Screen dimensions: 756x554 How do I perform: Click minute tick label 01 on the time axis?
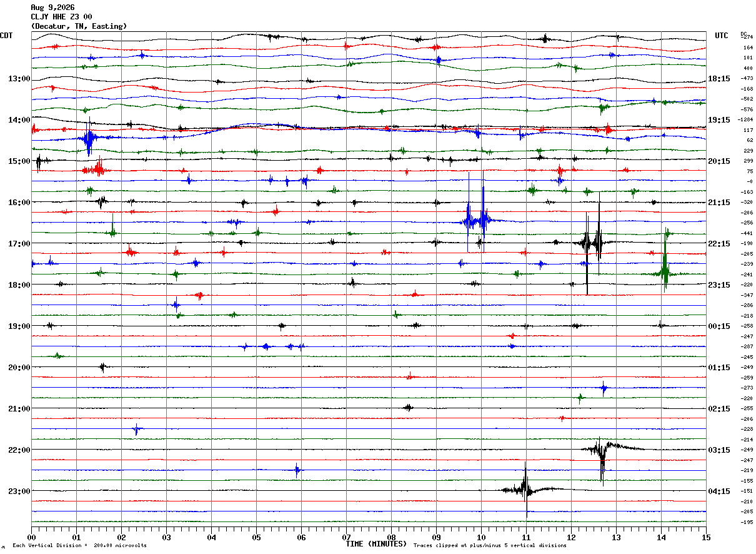pos(76,537)
